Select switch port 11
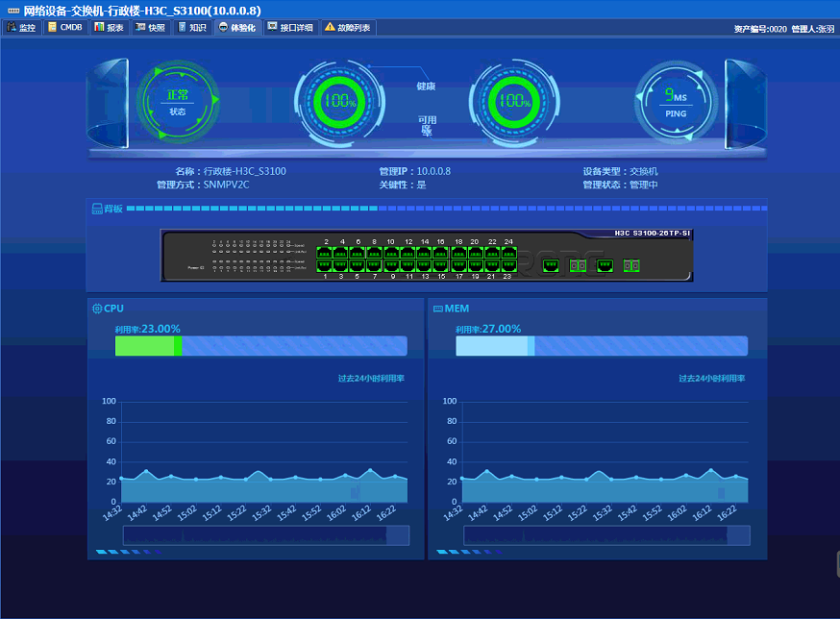840x619 pixels. (408, 265)
